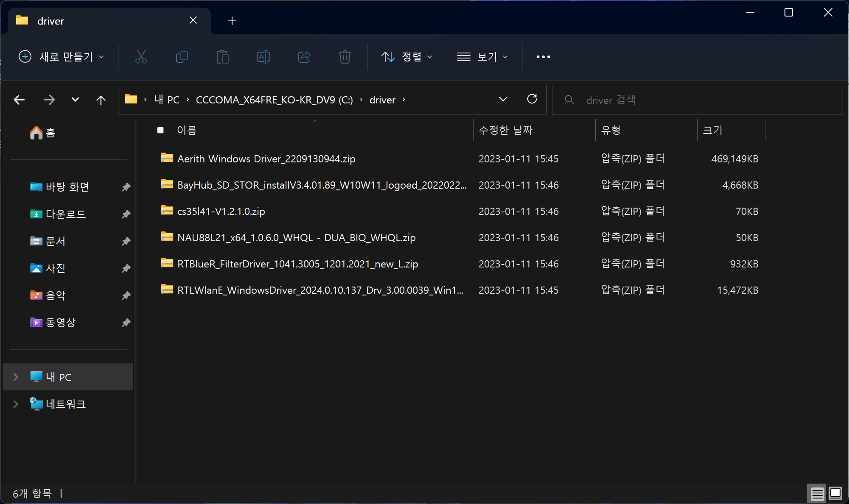This screenshot has height=504, width=849.
Task: Click the Rename icon in toolbar
Action: pyautogui.click(x=263, y=57)
